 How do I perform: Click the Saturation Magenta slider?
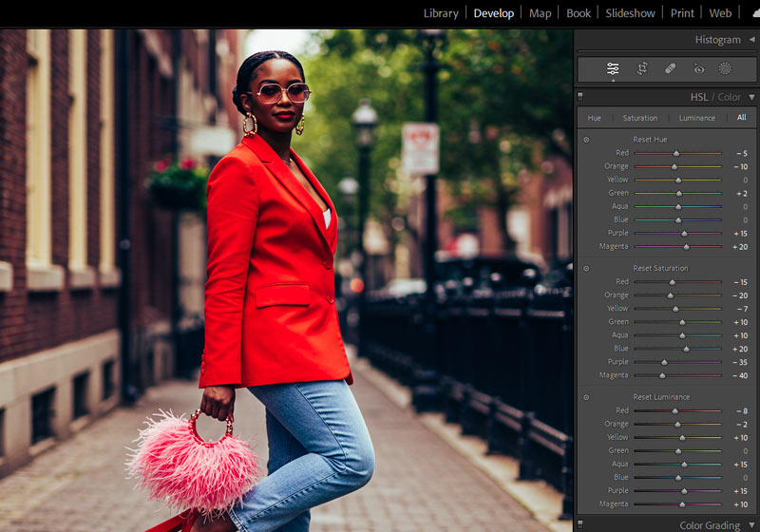pyautogui.click(x=677, y=375)
